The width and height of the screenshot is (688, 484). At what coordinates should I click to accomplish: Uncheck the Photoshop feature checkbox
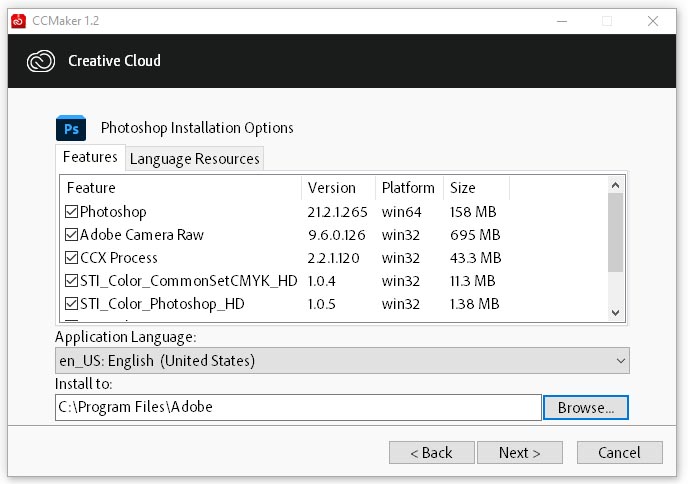(71, 212)
